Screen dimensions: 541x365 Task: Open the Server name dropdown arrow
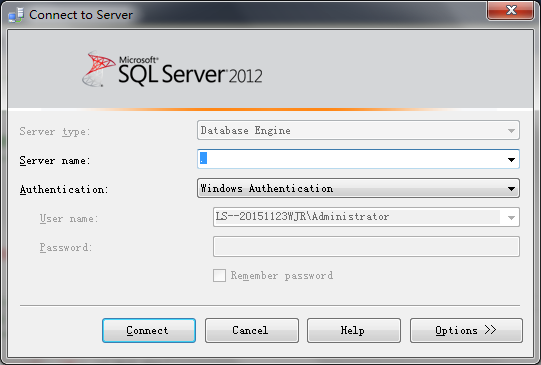[511, 159]
